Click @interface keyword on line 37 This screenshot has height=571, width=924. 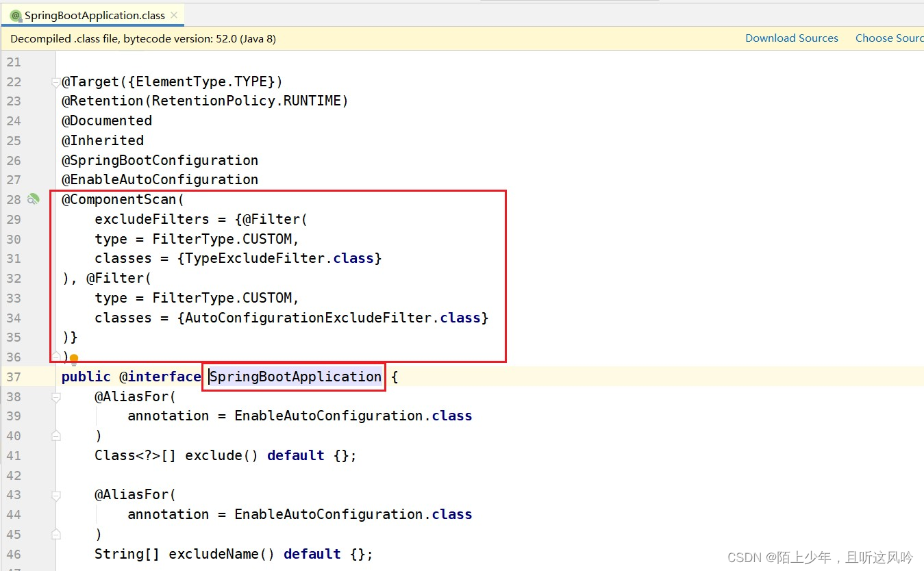(160, 377)
